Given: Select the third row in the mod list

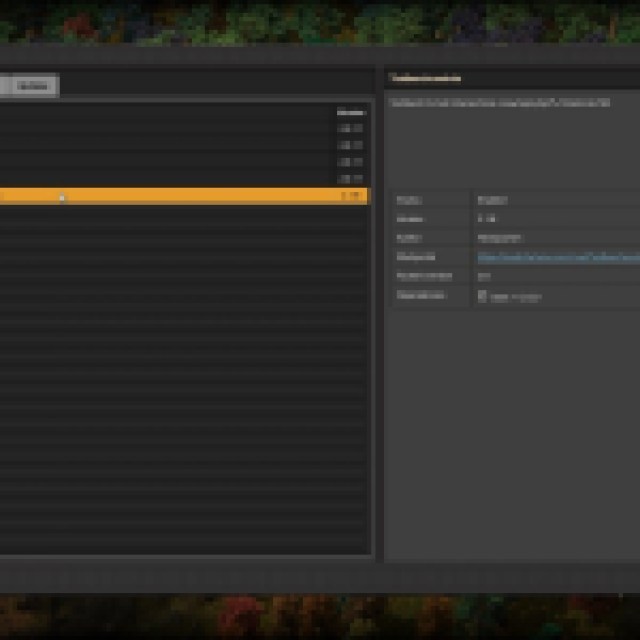Looking at the screenshot, I should pyautogui.click(x=180, y=162).
